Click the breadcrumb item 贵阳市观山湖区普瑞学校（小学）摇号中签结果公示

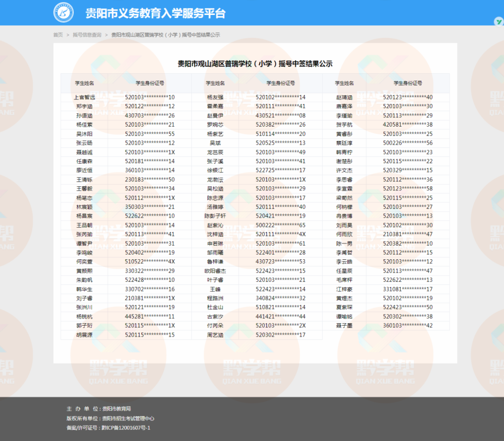166,35
